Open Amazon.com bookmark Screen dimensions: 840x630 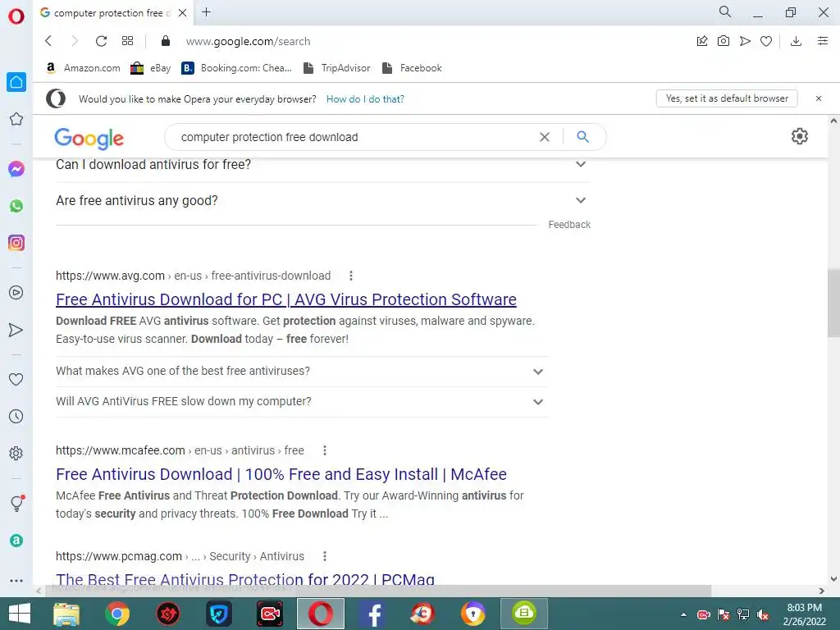click(x=83, y=68)
